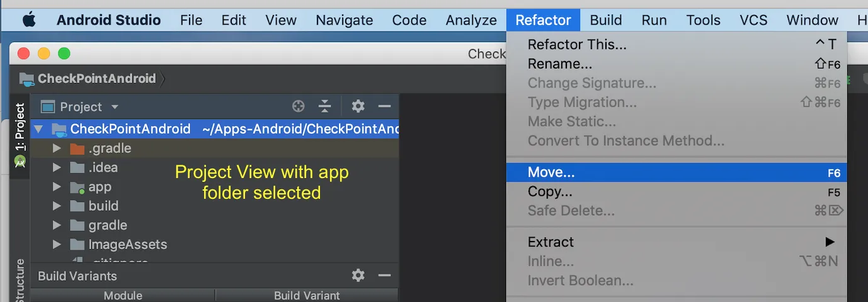Open Project panel settings gear
The image size is (868, 302).
pos(358,106)
